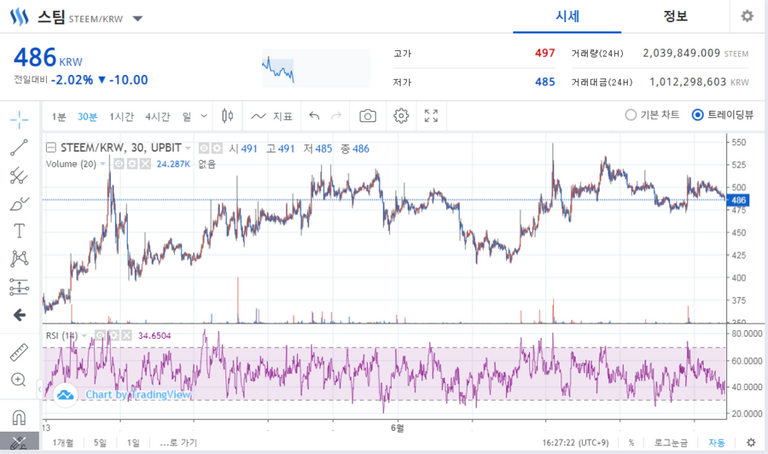Toggle percent scale mode

tap(631, 443)
